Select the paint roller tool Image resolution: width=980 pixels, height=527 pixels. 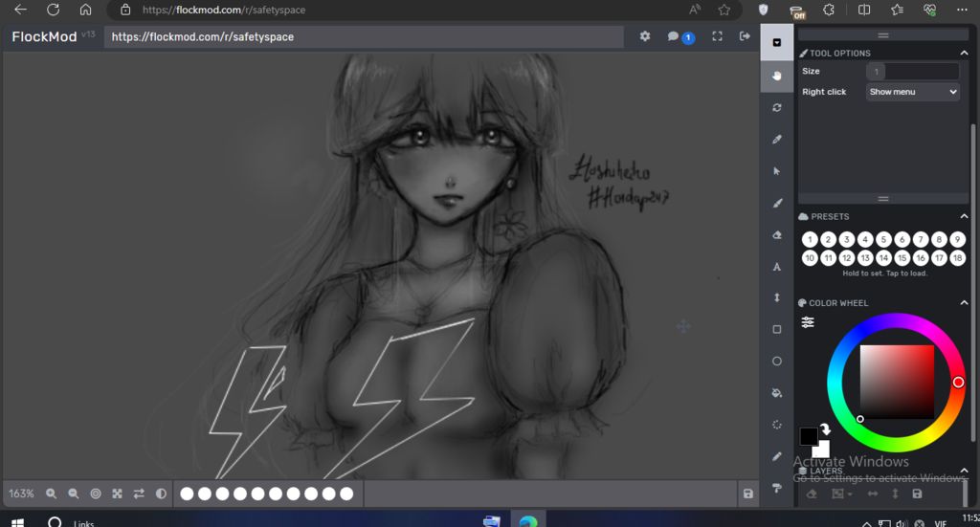click(x=777, y=489)
